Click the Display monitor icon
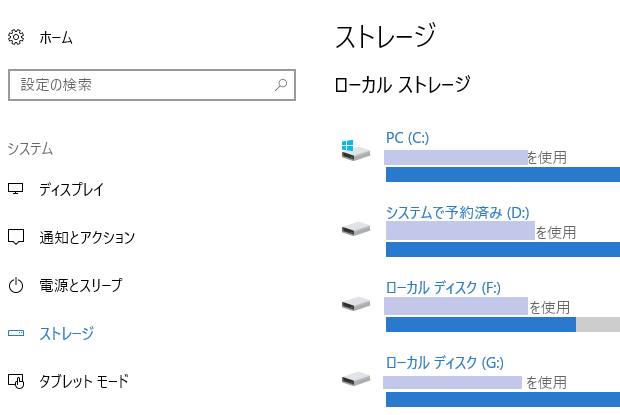This screenshot has width=620, height=415. tap(16, 189)
